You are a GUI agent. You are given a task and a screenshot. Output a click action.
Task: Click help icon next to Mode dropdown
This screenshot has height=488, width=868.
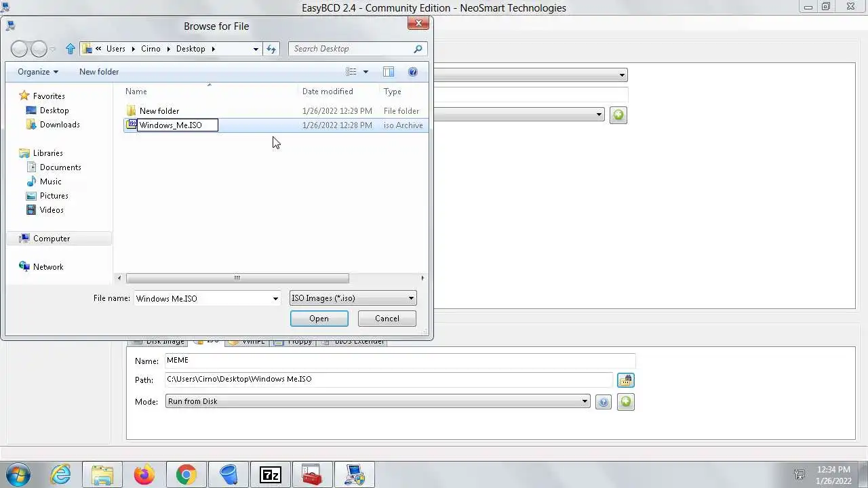[x=603, y=402]
